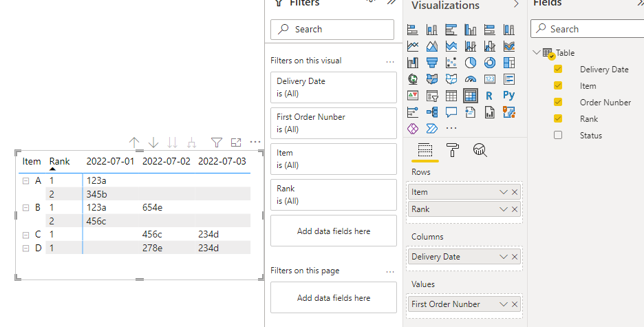Select the funnel chart visualization
The height and width of the screenshot is (327, 644).
coord(431,63)
